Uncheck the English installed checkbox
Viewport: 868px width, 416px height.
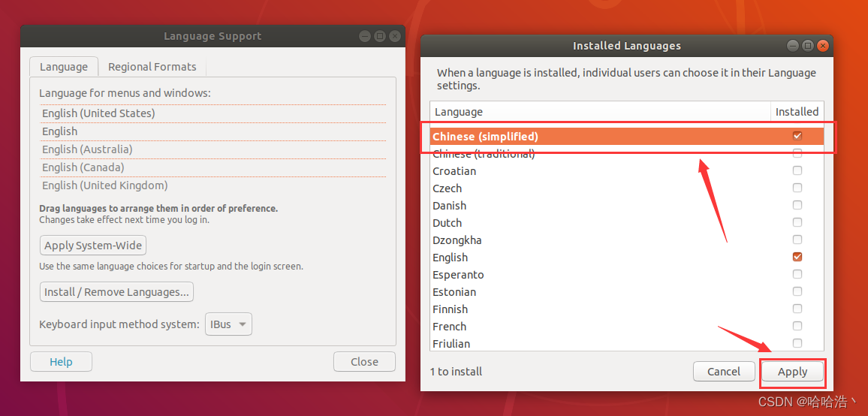pos(797,257)
